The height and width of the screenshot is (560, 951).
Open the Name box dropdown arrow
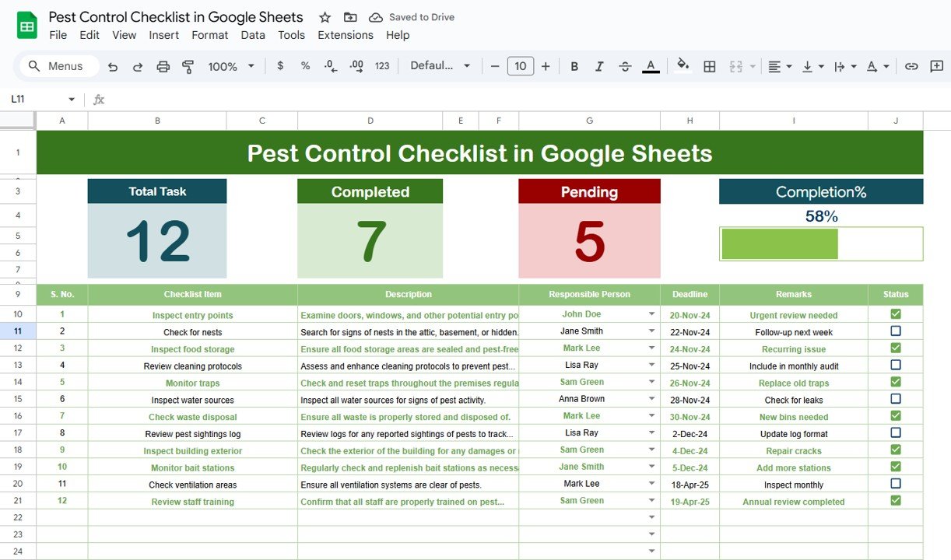pos(72,100)
